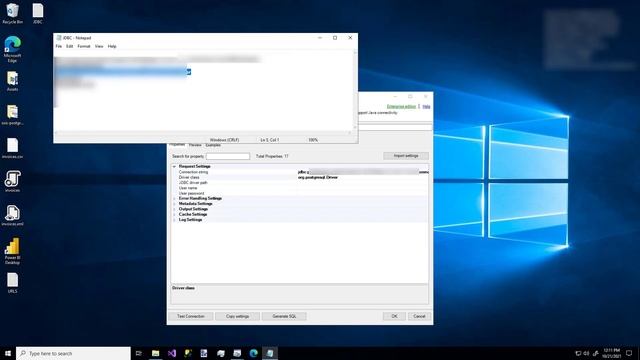Open Notepad's Edit menu
The image size is (640, 360).
[69, 47]
